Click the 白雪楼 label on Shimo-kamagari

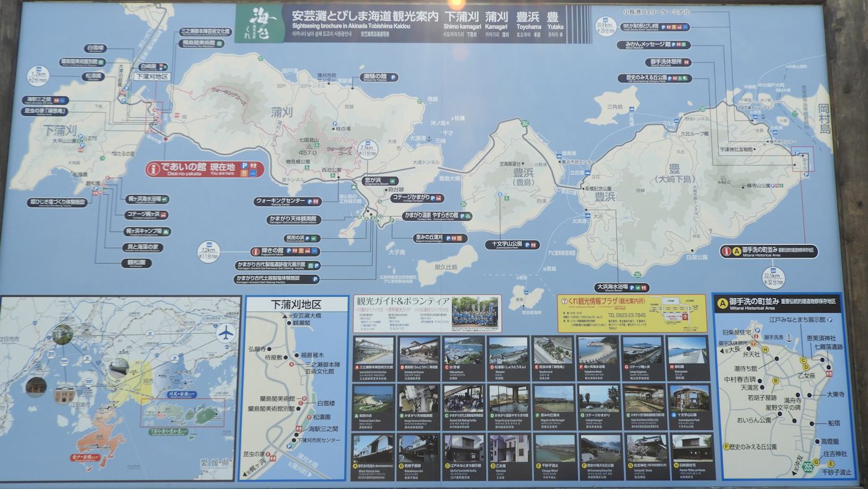(x=97, y=48)
